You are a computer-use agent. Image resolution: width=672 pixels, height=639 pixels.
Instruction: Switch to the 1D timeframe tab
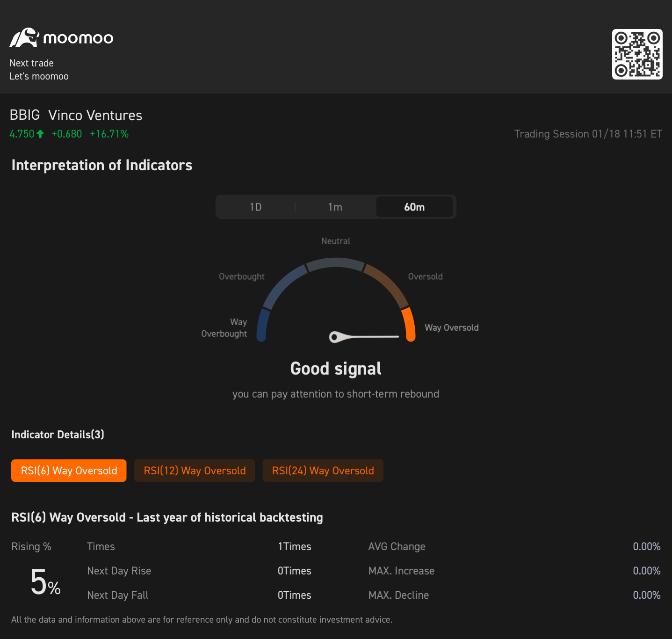coord(256,207)
